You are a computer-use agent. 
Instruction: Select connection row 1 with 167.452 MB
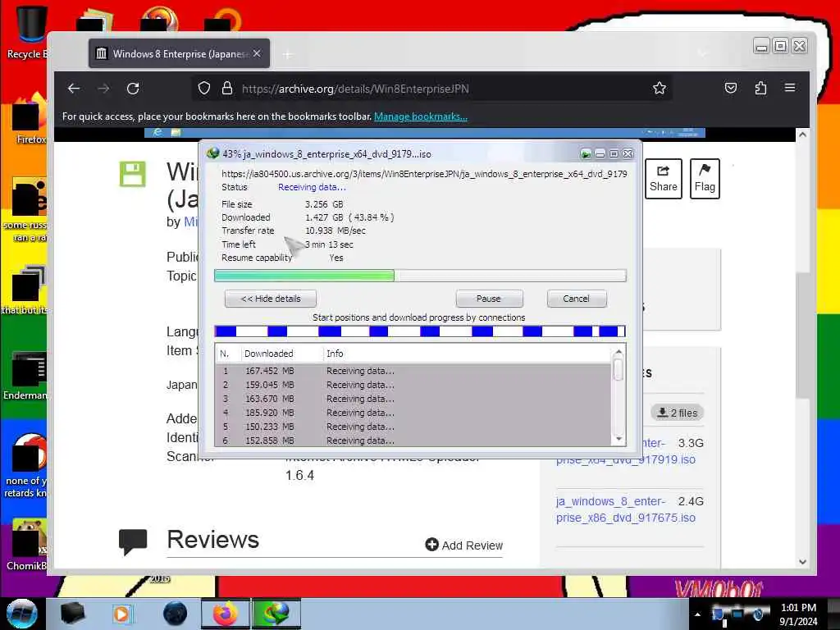point(413,371)
